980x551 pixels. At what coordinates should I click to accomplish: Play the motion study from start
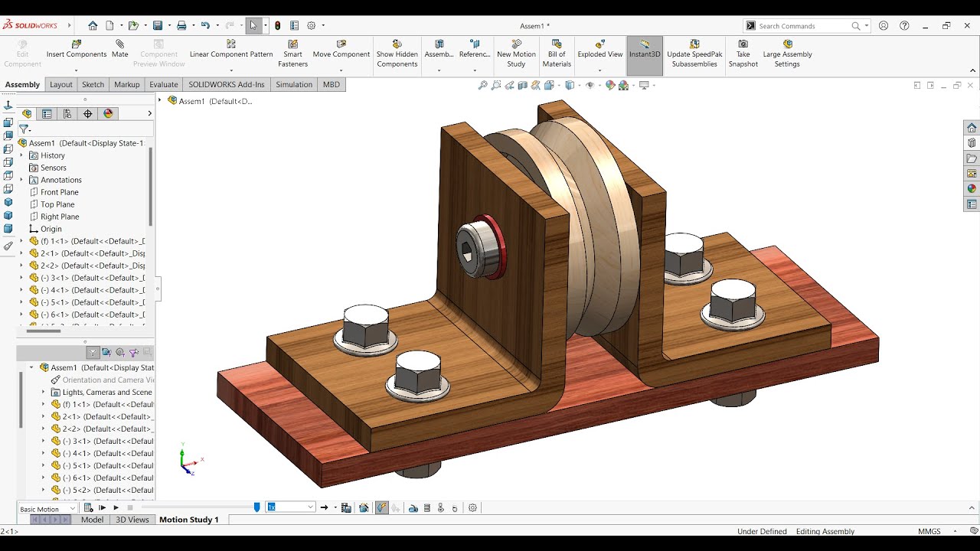coord(103,507)
